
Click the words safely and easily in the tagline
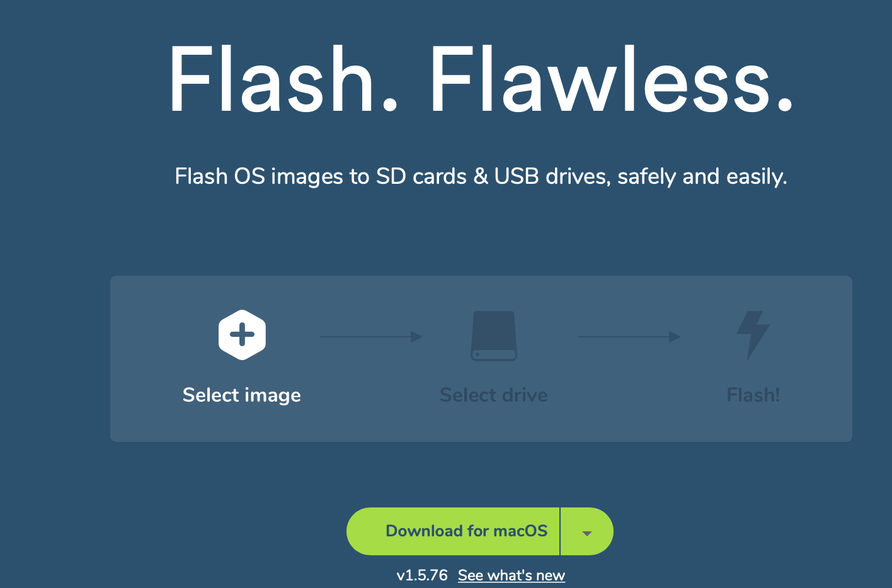pos(701,177)
